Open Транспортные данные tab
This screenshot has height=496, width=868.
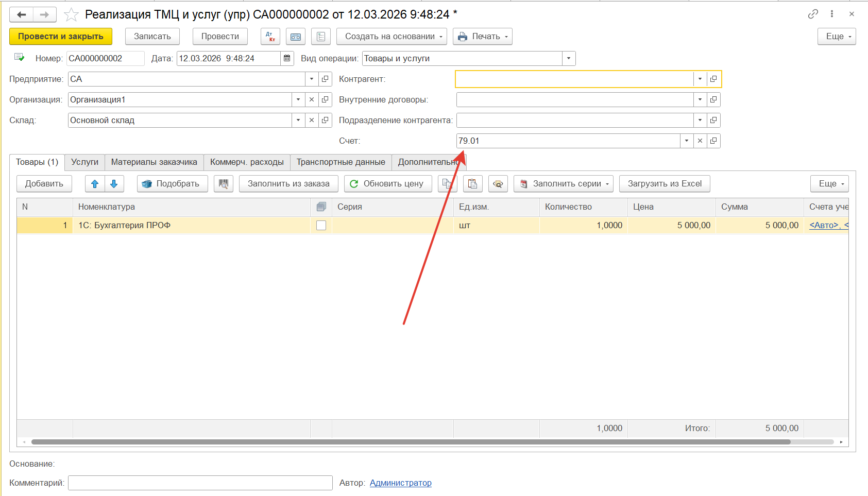pos(341,162)
